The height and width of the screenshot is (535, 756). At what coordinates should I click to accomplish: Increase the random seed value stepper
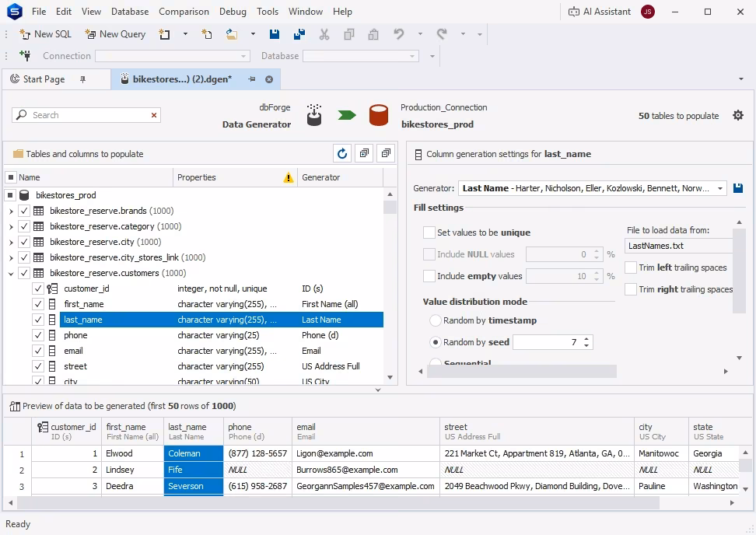click(586, 339)
